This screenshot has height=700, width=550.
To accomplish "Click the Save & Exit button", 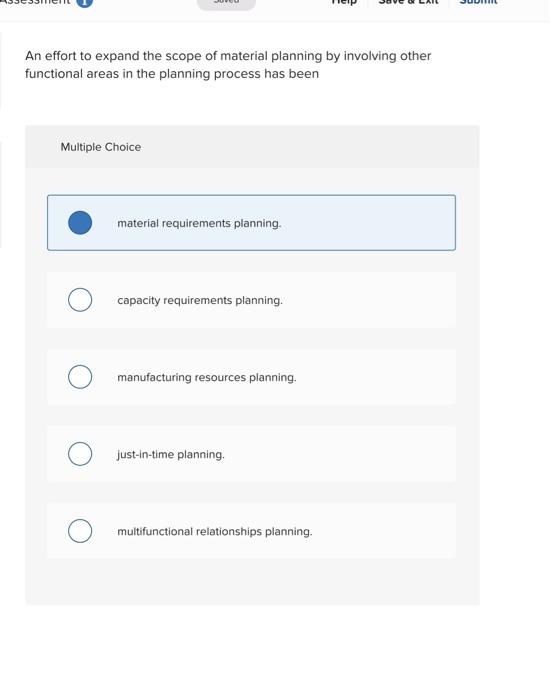I will click(x=408, y=2).
